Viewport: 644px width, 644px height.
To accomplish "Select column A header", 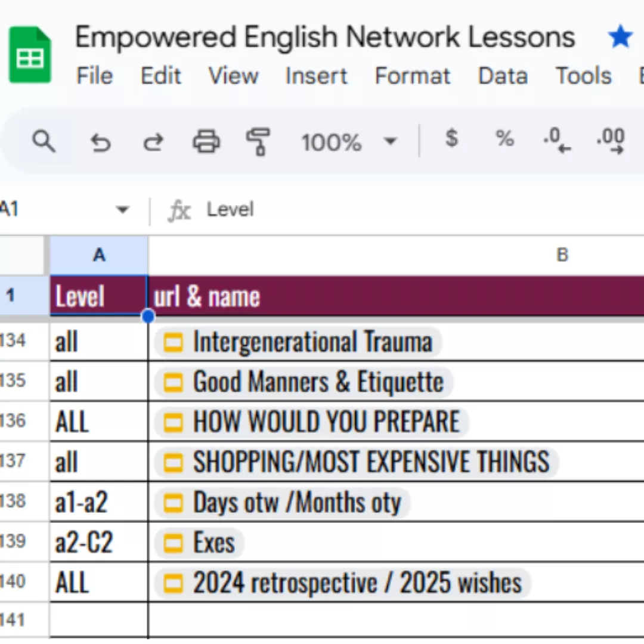I will coord(99,255).
